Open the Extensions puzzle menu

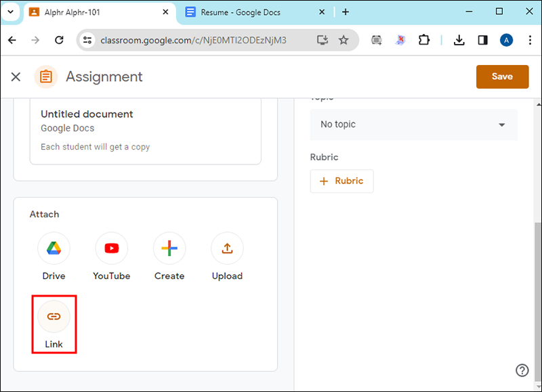(x=424, y=41)
